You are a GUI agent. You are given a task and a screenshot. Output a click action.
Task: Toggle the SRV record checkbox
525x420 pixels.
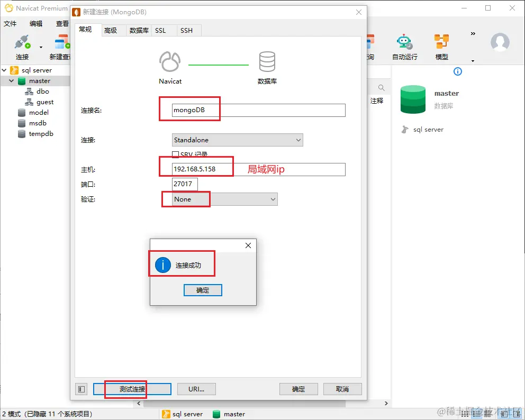[176, 154]
